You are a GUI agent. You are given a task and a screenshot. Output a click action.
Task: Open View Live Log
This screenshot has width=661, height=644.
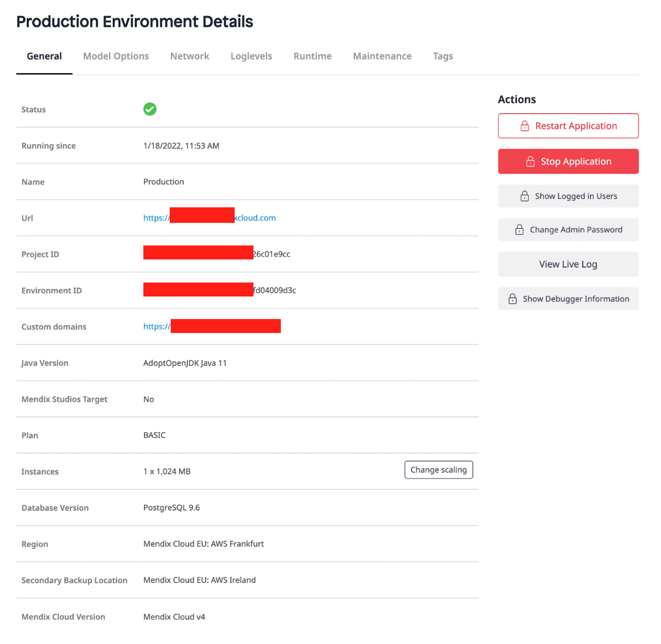tap(568, 264)
